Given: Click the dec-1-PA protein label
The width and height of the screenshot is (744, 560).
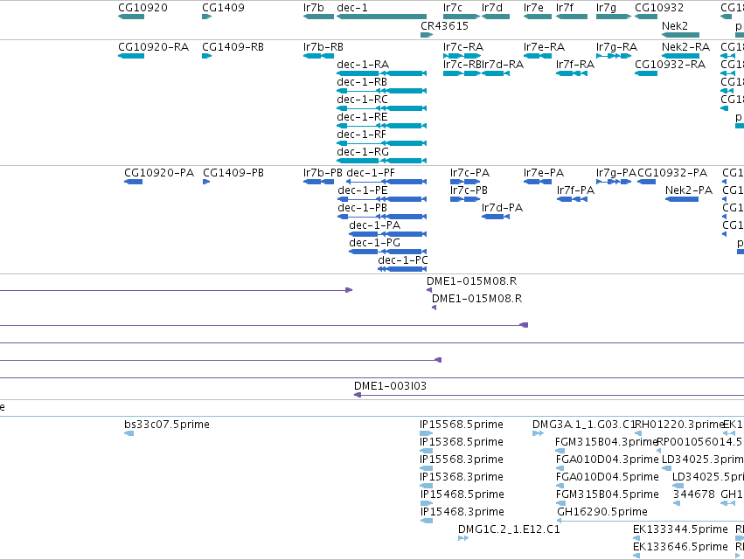Looking at the screenshot, I should click(x=374, y=225).
